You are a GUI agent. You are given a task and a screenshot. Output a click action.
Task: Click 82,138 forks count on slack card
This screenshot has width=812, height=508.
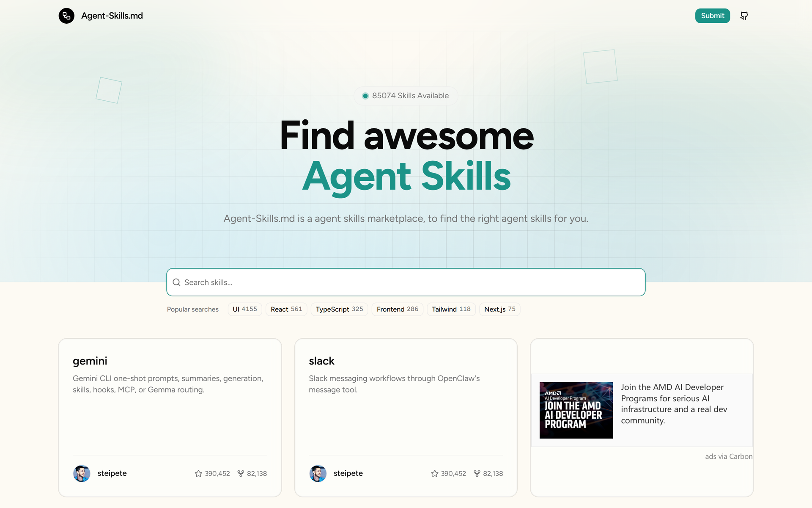[x=493, y=473]
